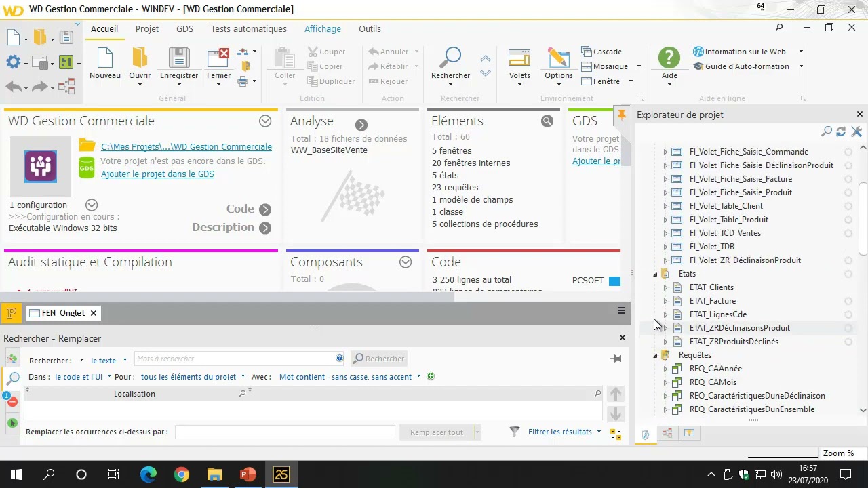Image resolution: width=868 pixels, height=488 pixels.
Task: Toggle the circle marker beside Fl_Volet_Fiche_Saisie_Facture
Action: pos(848,179)
